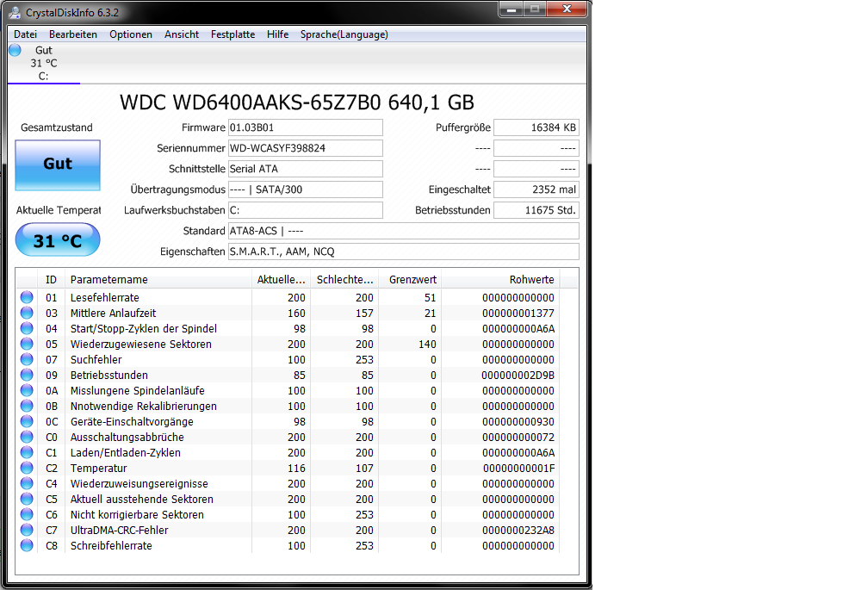Click the Eigenschaften field S.M.A.R.T., AAM, NCQ
The width and height of the screenshot is (868, 590).
pyautogui.click(x=404, y=252)
